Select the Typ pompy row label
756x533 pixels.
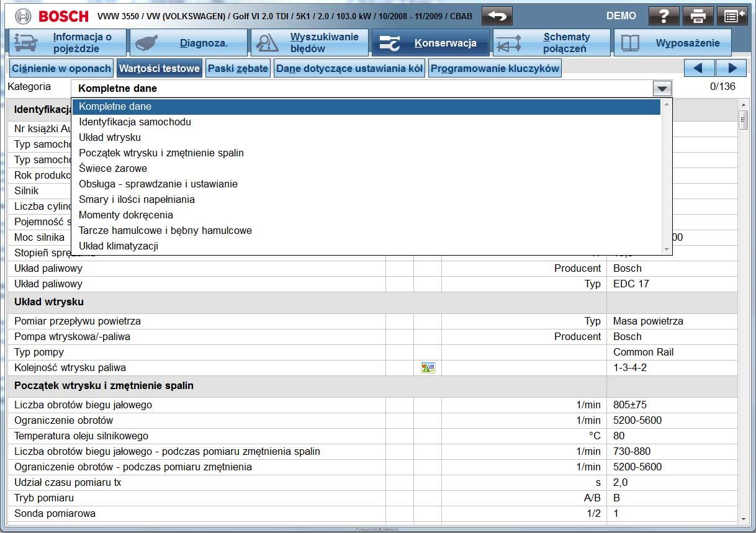39,352
